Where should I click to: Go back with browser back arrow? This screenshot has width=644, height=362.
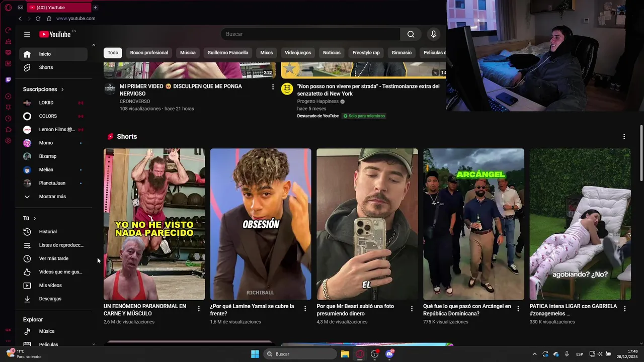tap(20, 19)
